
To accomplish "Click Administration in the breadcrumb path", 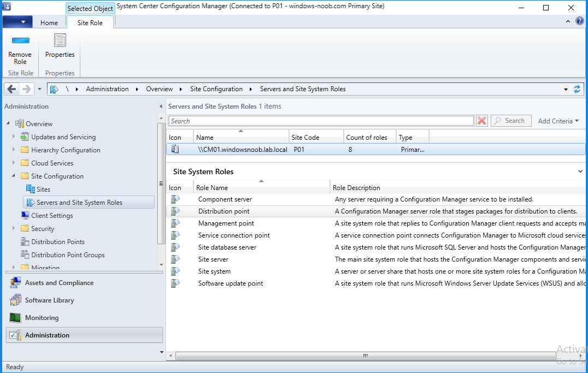I will [107, 89].
